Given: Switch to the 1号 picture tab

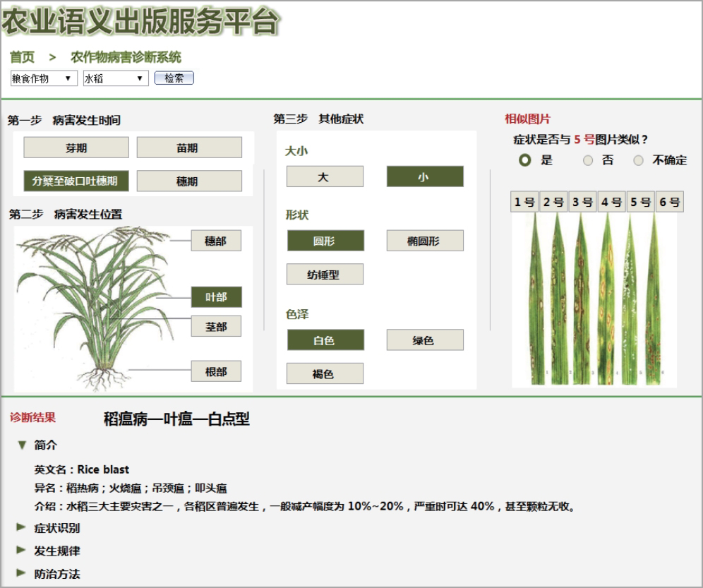Looking at the screenshot, I should click(524, 202).
